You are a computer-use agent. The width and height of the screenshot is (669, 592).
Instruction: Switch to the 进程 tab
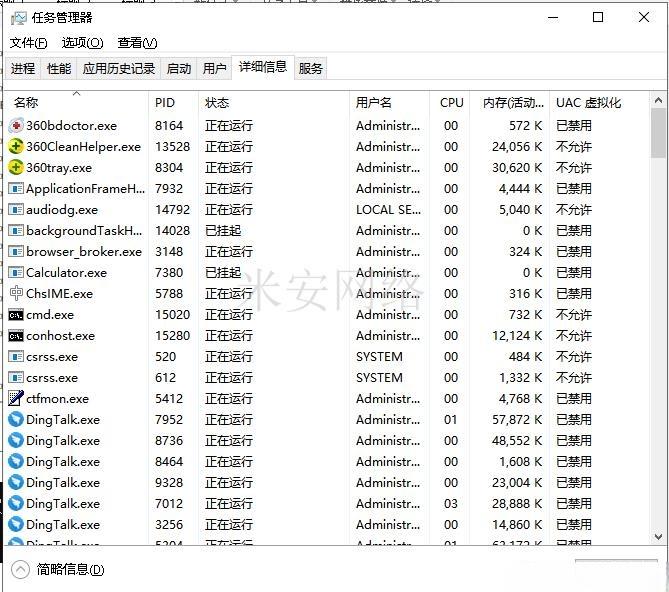[23, 68]
